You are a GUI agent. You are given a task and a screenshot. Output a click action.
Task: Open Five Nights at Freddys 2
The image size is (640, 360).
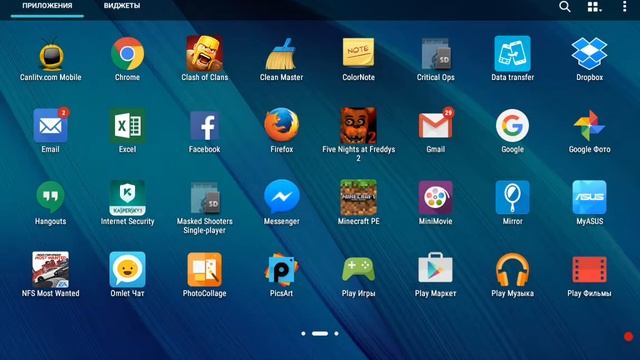358,125
